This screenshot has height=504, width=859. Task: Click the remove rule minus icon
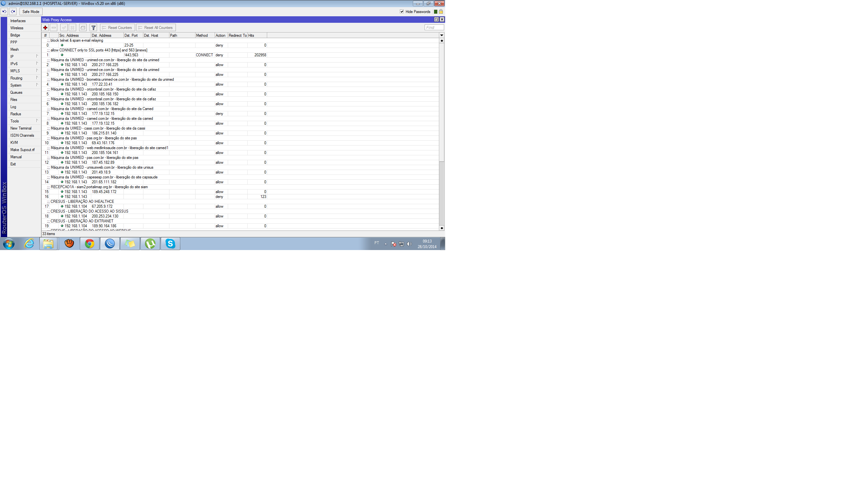pos(54,28)
